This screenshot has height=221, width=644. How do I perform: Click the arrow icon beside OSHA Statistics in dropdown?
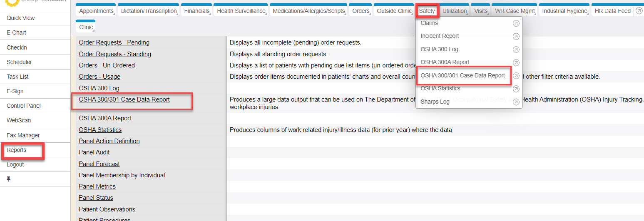[516, 89]
